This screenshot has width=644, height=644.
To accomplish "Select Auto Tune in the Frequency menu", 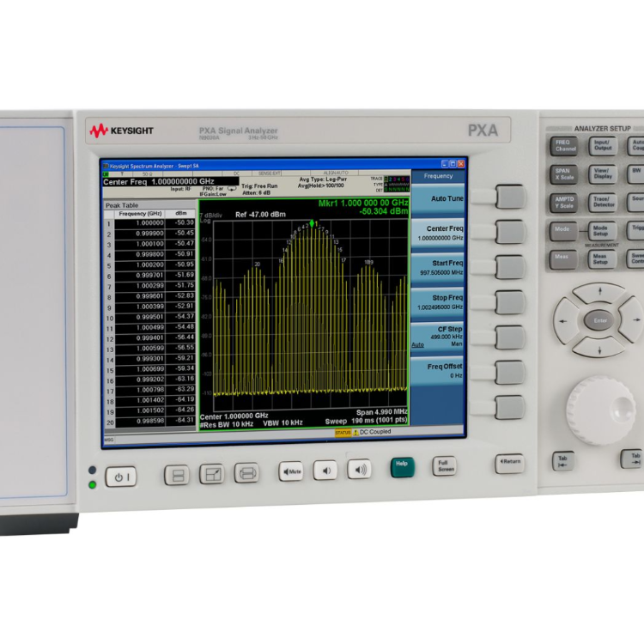I will coord(438,199).
